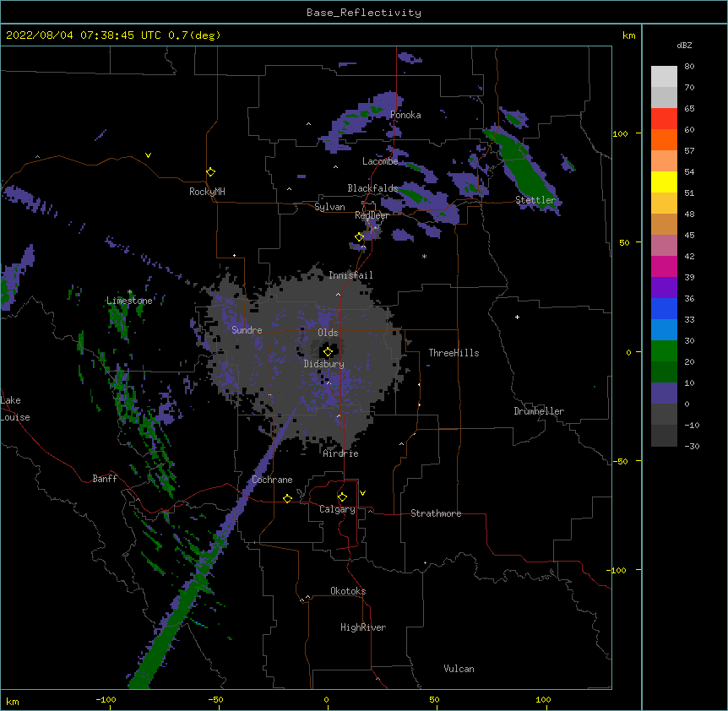Screen dimensions: 728x711
Task: Click the ThreeHills label
Action: (x=454, y=353)
